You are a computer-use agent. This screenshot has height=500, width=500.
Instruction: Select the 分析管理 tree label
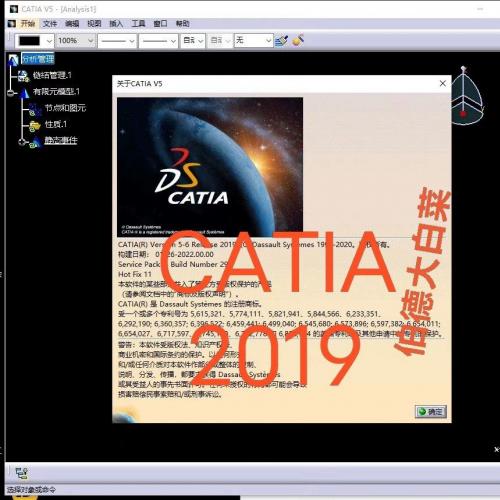click(x=38, y=59)
